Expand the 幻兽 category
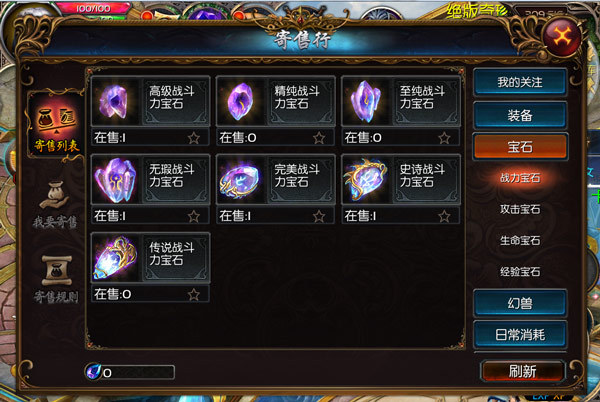The image size is (600, 402). click(x=520, y=303)
